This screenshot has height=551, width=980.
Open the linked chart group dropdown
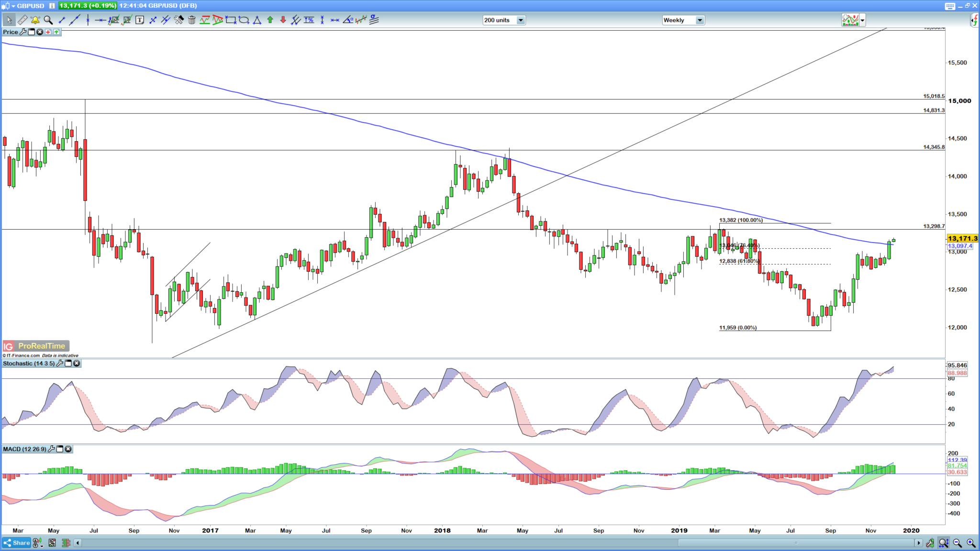coord(38,543)
